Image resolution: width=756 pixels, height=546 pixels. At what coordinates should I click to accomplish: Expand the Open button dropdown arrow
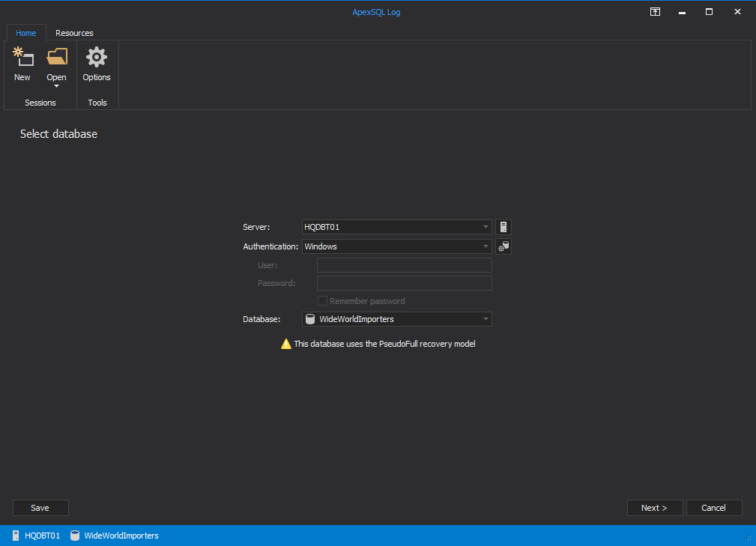click(56, 86)
